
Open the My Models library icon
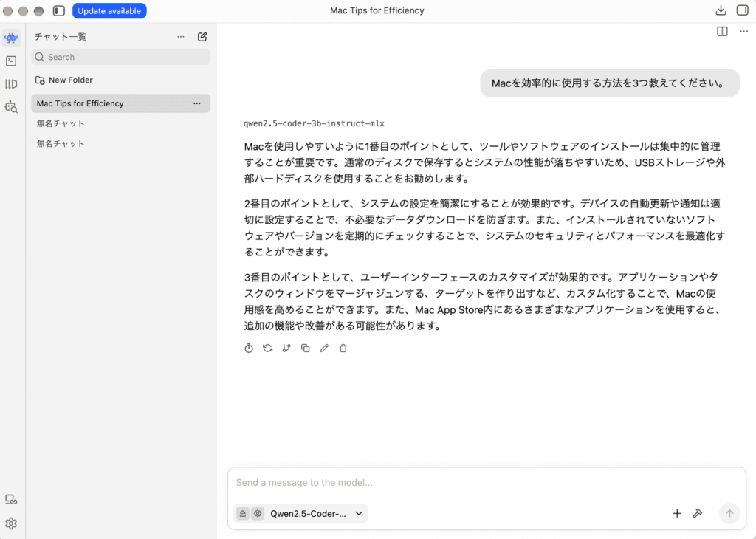coord(11,84)
